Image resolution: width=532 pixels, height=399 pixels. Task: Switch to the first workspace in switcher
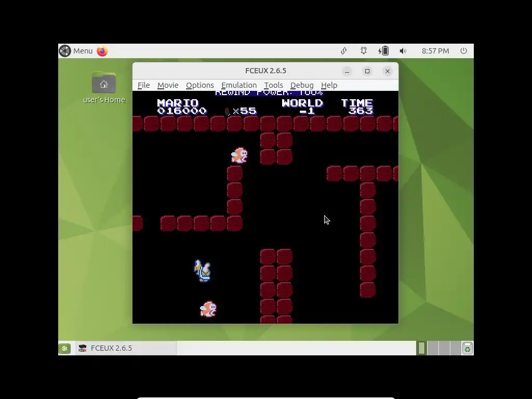pyautogui.click(x=421, y=348)
